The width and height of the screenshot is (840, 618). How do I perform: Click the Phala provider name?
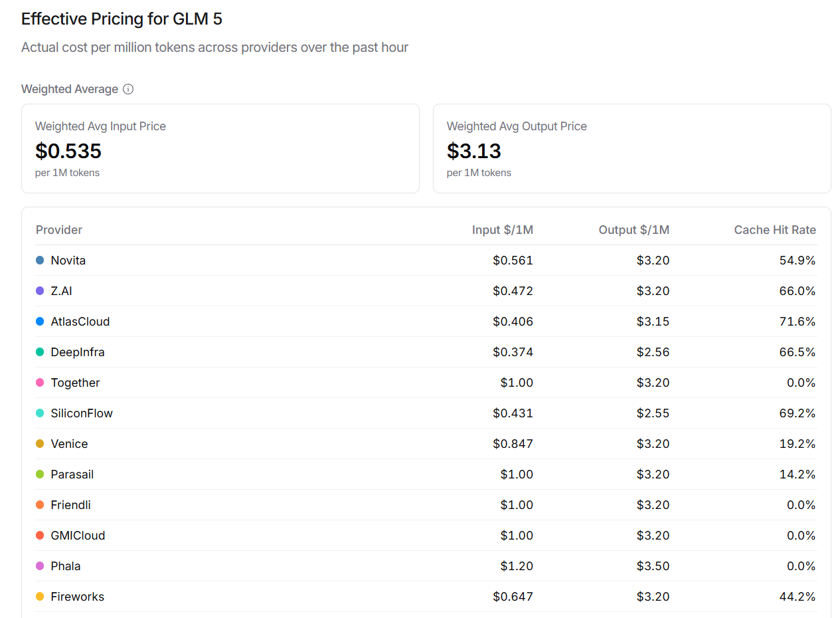point(66,566)
